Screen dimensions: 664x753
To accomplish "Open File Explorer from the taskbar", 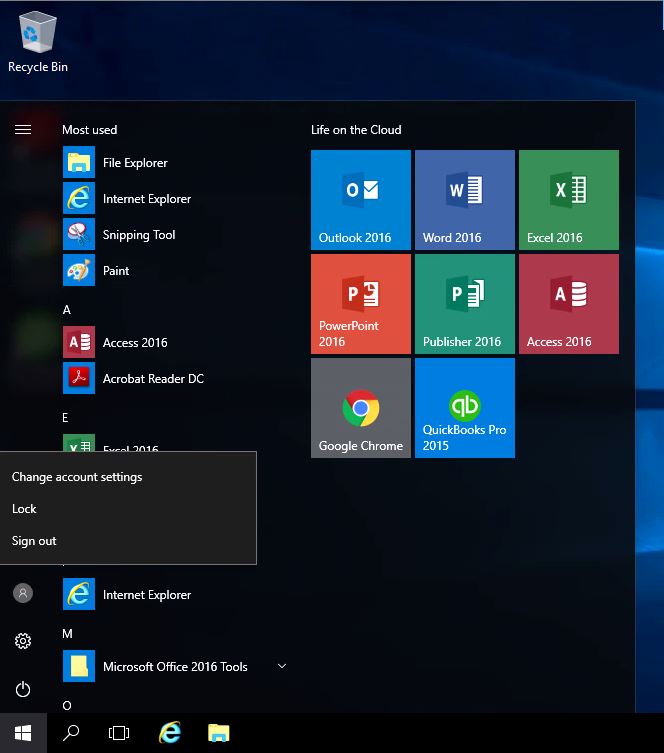I will point(218,733).
